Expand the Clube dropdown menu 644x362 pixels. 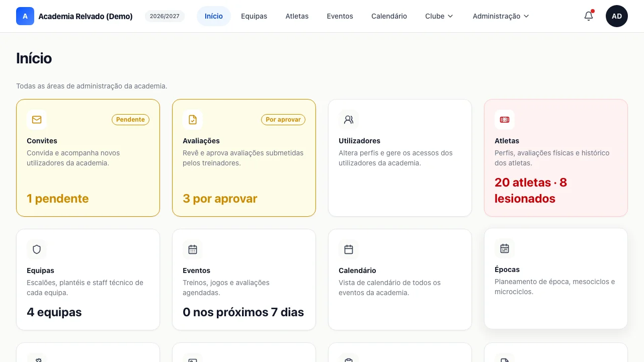click(x=439, y=16)
